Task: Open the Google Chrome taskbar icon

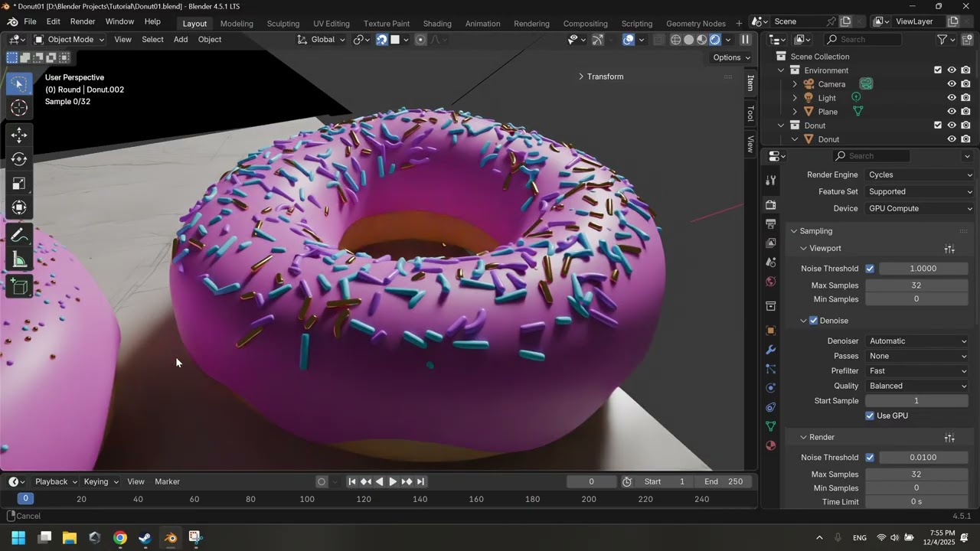Action: click(x=120, y=538)
